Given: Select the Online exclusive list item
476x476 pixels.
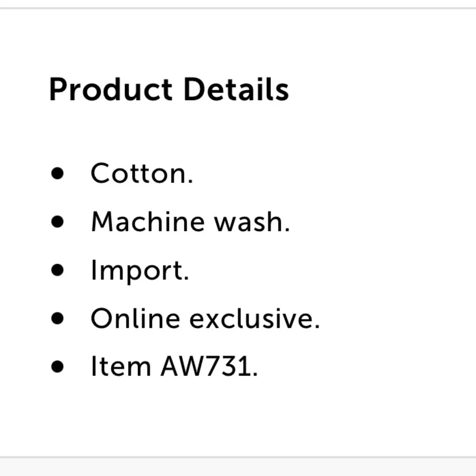Looking at the screenshot, I should pyautogui.click(x=205, y=318).
